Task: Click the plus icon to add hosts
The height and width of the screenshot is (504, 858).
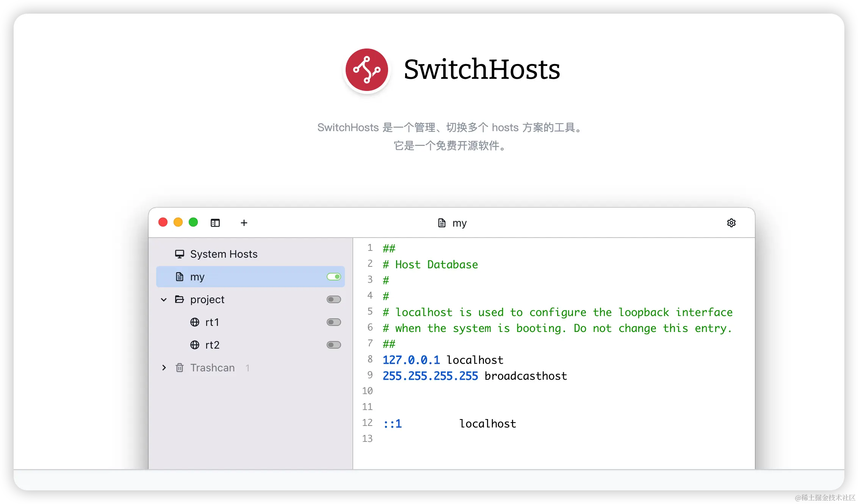Action: tap(244, 223)
